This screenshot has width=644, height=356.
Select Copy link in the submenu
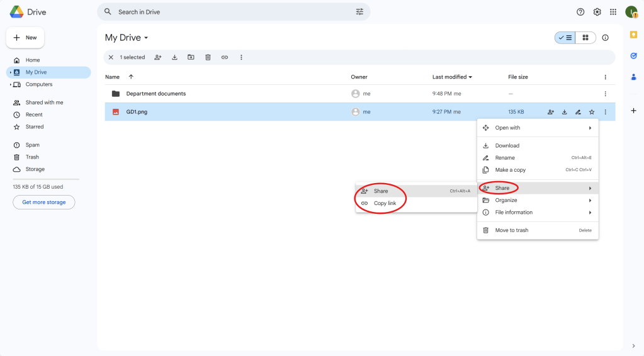[x=385, y=203]
